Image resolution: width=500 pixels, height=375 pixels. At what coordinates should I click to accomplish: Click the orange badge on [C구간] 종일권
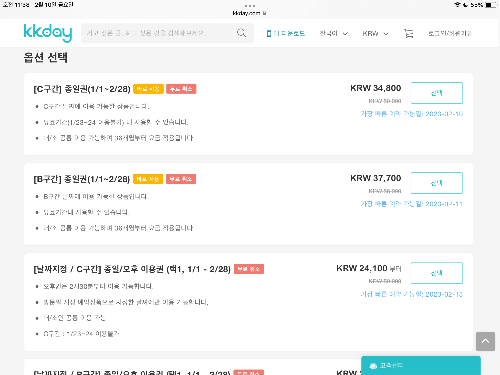point(148,89)
